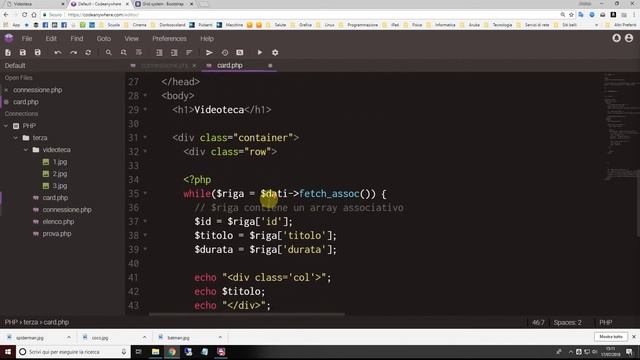
Task: Fold code at line 28 body tag
Action: pyautogui.click(x=145, y=95)
